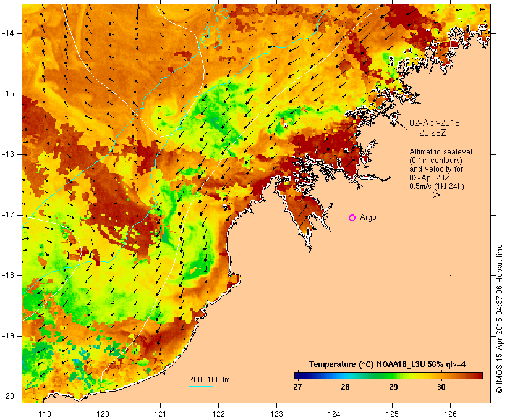Image resolution: width=507 pixels, height=420 pixels.
Task: Click the colorbar tick label 29
Action: pos(393,387)
